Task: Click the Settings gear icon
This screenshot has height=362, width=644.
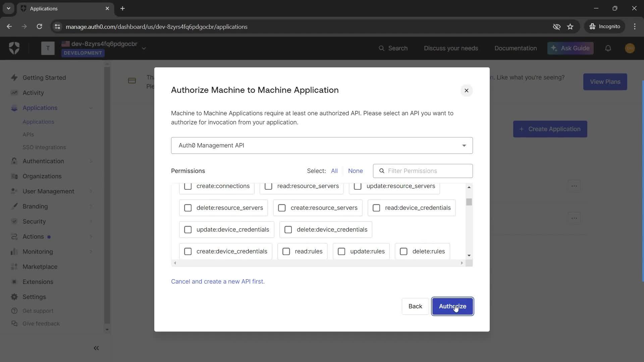Action: [14, 297]
